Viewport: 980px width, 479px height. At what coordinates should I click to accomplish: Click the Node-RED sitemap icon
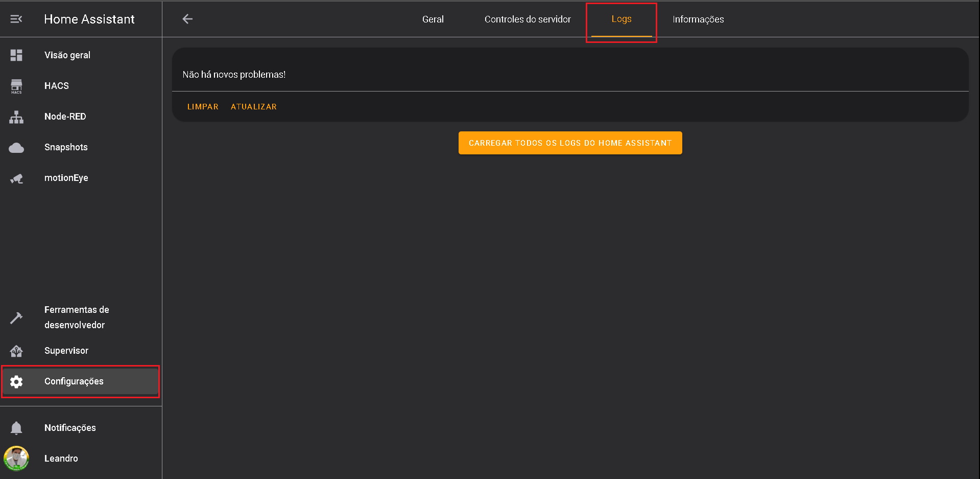coord(16,117)
